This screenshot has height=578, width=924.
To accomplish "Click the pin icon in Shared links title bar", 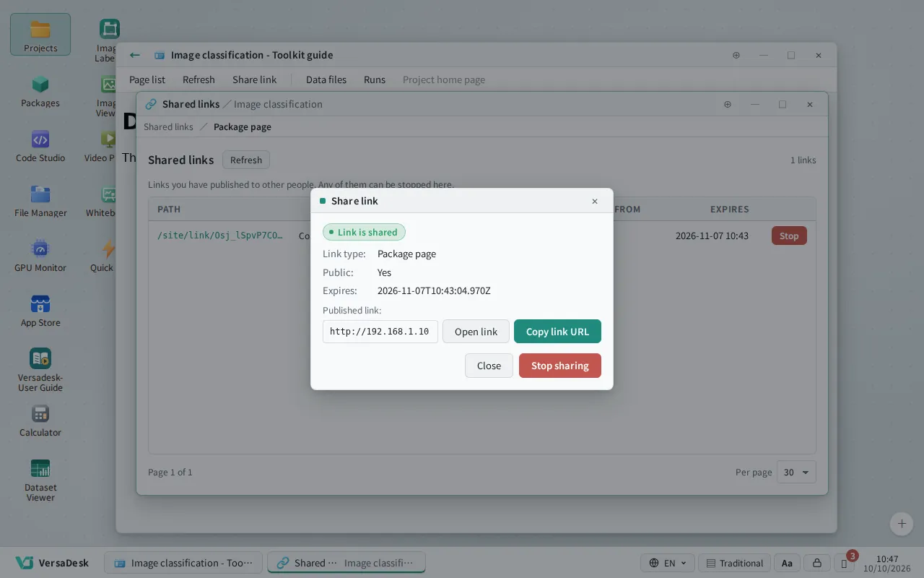I will [x=728, y=104].
